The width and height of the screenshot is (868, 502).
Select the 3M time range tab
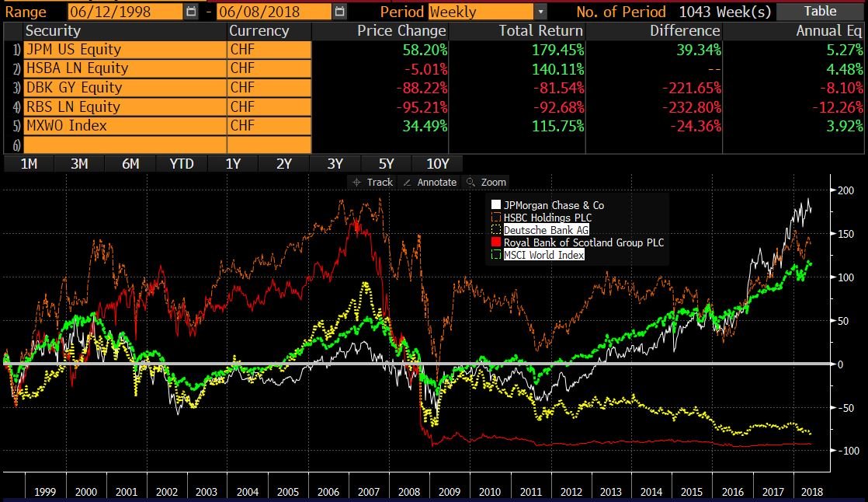pyautogui.click(x=79, y=164)
